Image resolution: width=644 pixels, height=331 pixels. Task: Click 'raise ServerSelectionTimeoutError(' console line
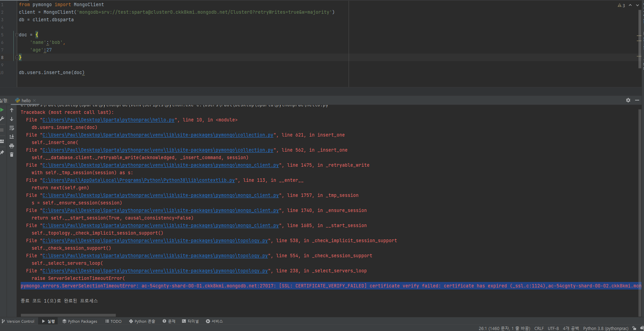[x=78, y=278]
